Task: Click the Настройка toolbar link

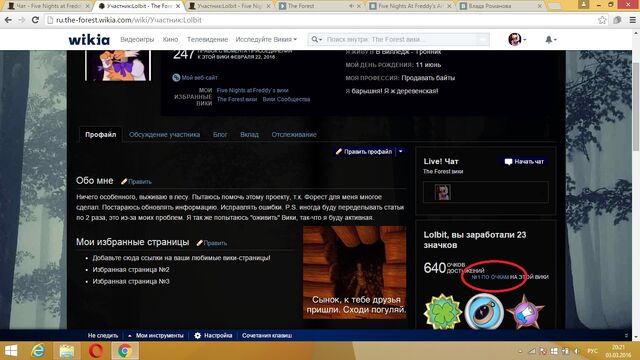Action: click(218, 336)
